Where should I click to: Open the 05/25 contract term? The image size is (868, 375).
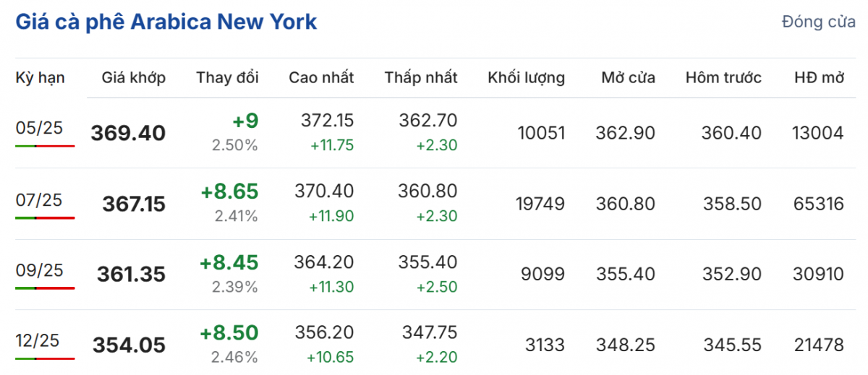40,128
